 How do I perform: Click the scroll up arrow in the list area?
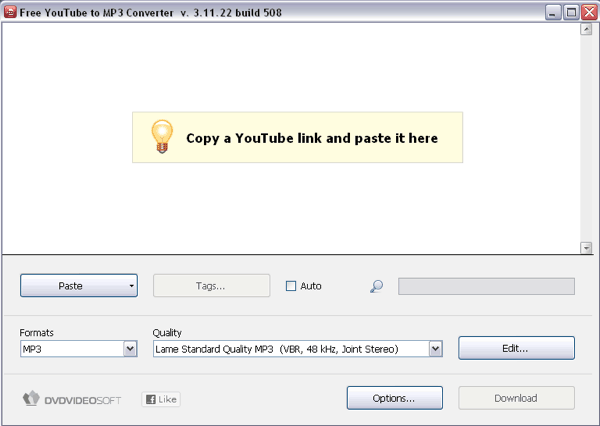click(586, 30)
